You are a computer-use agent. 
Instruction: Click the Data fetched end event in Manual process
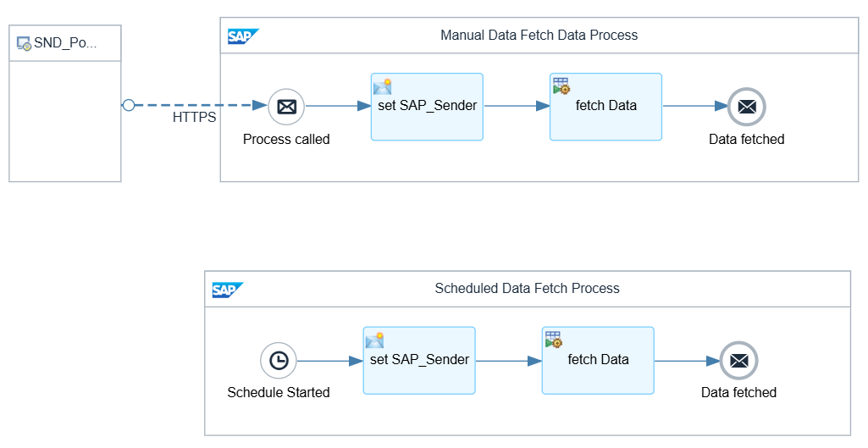click(x=746, y=107)
